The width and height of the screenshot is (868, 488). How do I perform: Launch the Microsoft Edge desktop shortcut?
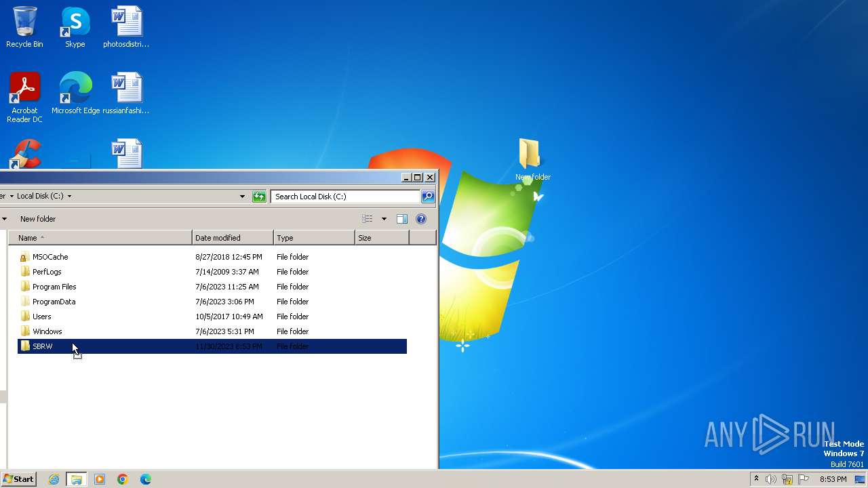[75, 94]
